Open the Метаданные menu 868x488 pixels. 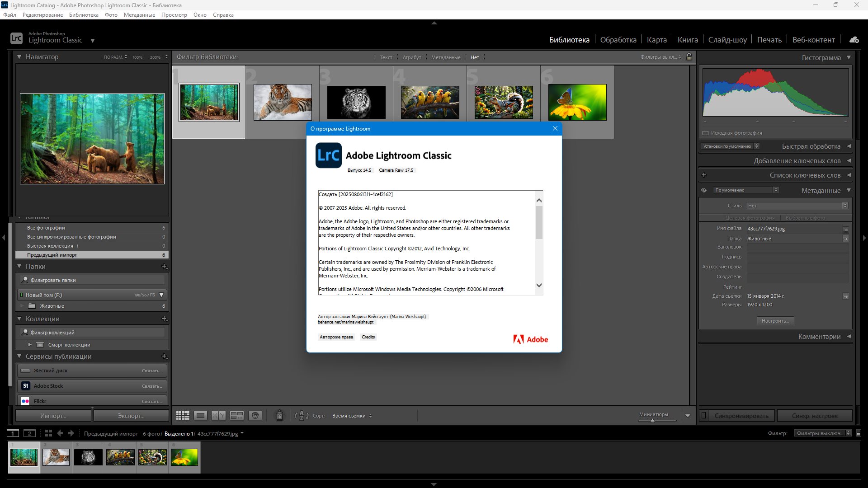point(139,15)
